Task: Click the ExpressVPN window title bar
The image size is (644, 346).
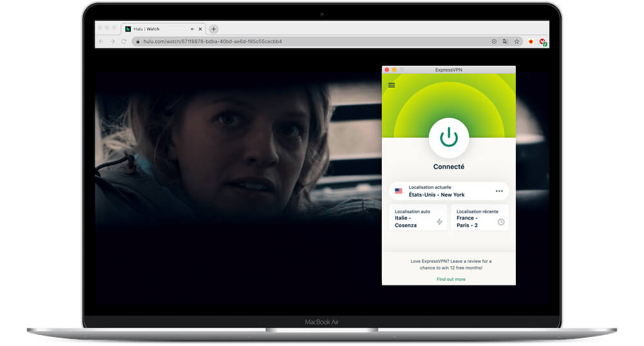Action: point(448,70)
